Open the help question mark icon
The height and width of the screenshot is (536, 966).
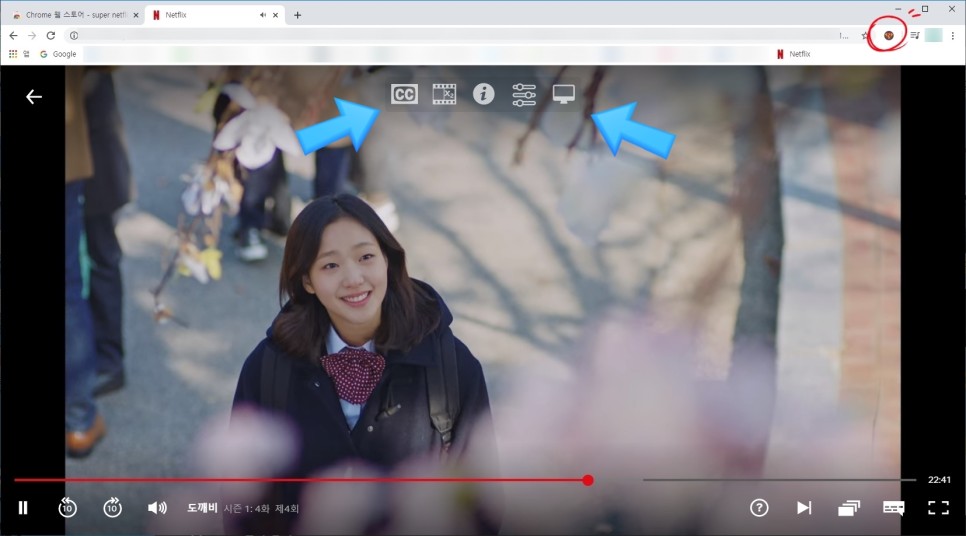pos(759,508)
